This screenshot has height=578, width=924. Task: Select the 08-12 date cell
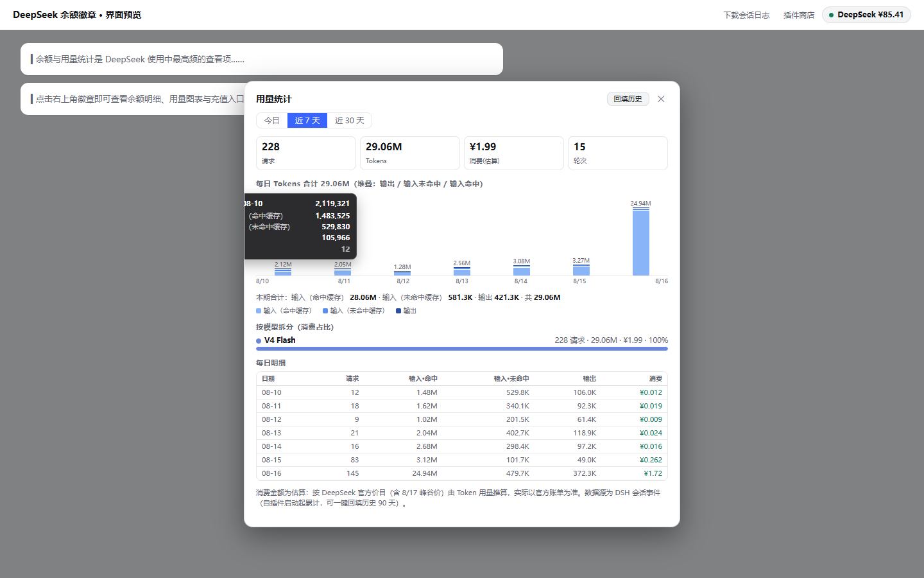point(271,419)
